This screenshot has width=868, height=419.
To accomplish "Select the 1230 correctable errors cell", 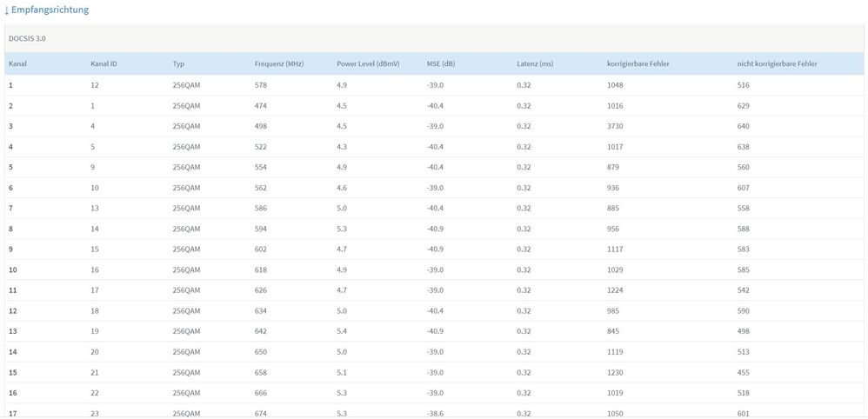I will (616, 372).
